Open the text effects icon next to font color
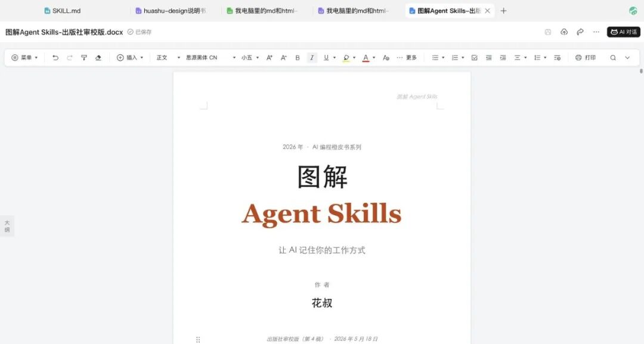Screen dimensions: 644x344 click(386, 58)
